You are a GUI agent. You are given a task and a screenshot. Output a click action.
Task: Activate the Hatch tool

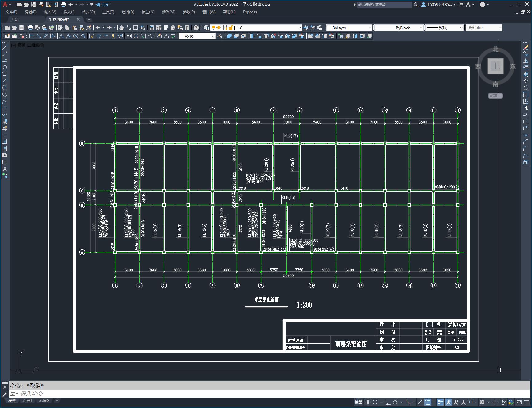(5, 142)
